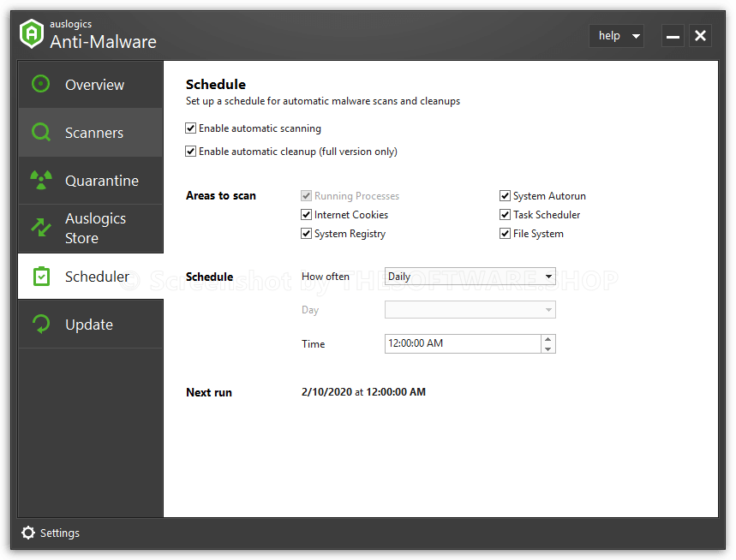The height and width of the screenshot is (560, 736).
Task: Uncheck System Autorun scan area
Action: tap(505, 195)
